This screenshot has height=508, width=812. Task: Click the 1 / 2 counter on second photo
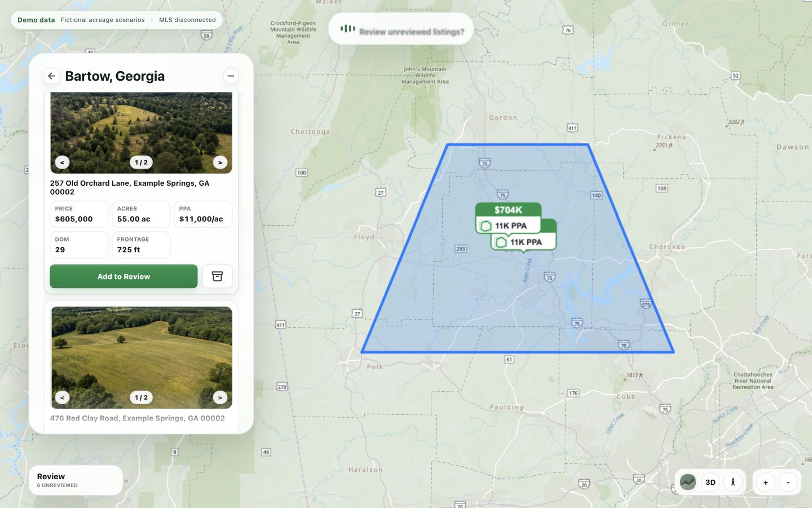pyautogui.click(x=141, y=397)
